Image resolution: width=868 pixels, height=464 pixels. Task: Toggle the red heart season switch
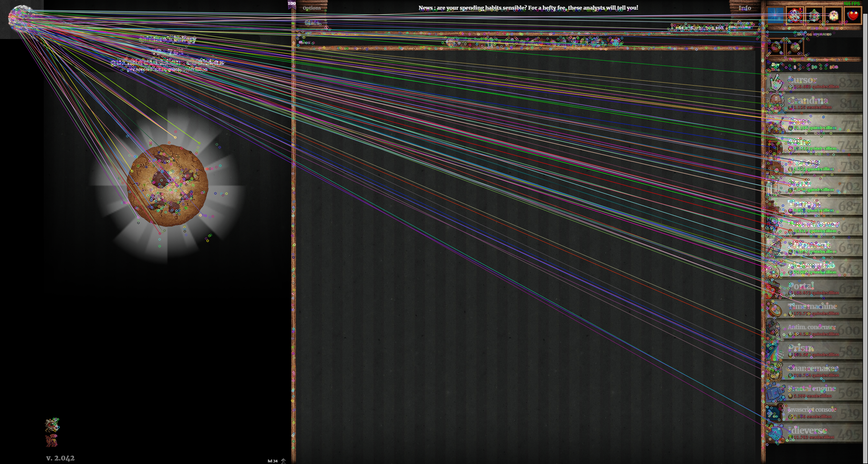[x=853, y=16]
